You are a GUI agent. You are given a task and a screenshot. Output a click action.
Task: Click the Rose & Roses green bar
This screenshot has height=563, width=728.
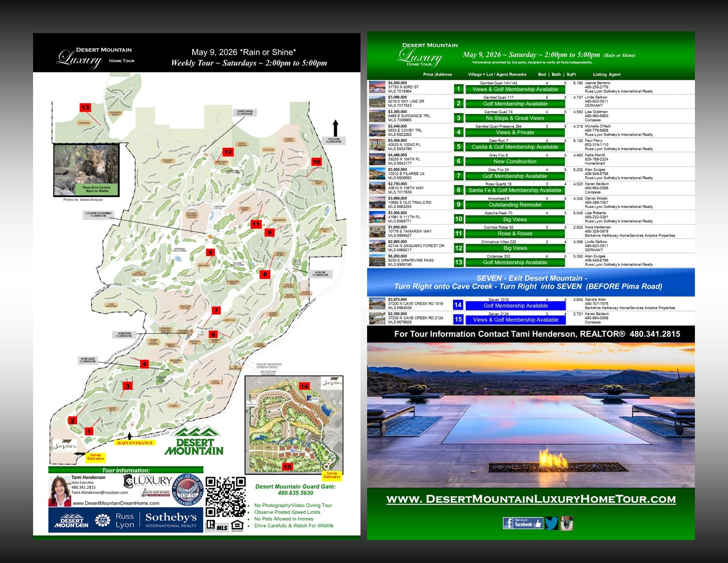click(x=515, y=234)
